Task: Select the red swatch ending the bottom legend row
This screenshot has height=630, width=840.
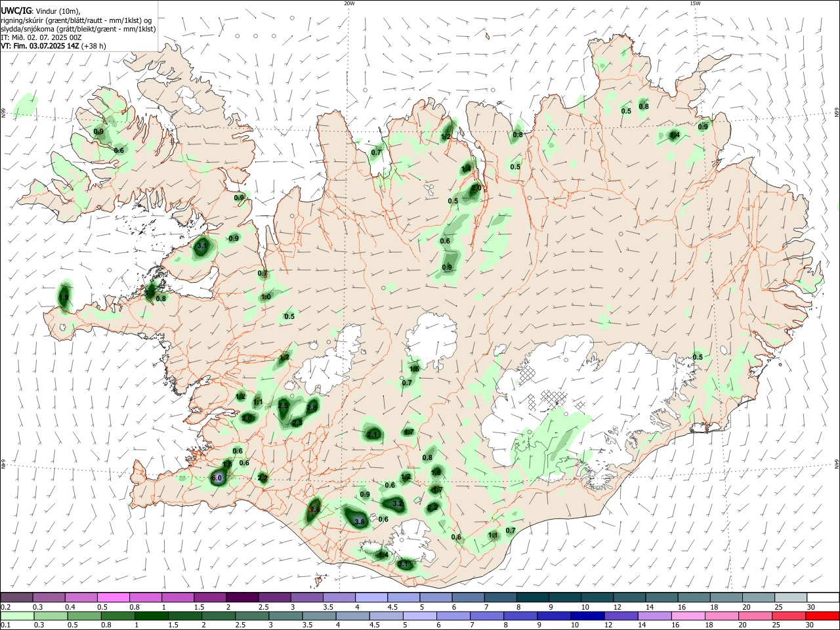Action: click(x=821, y=616)
